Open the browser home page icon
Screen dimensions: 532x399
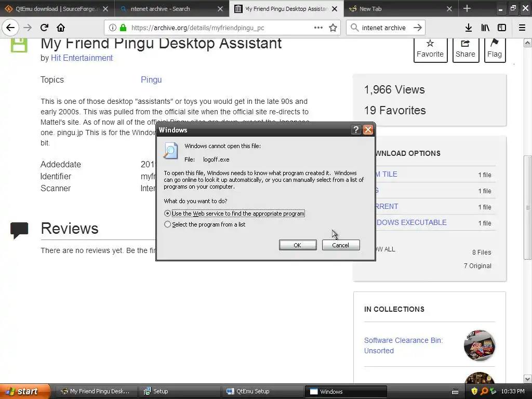[x=61, y=28]
